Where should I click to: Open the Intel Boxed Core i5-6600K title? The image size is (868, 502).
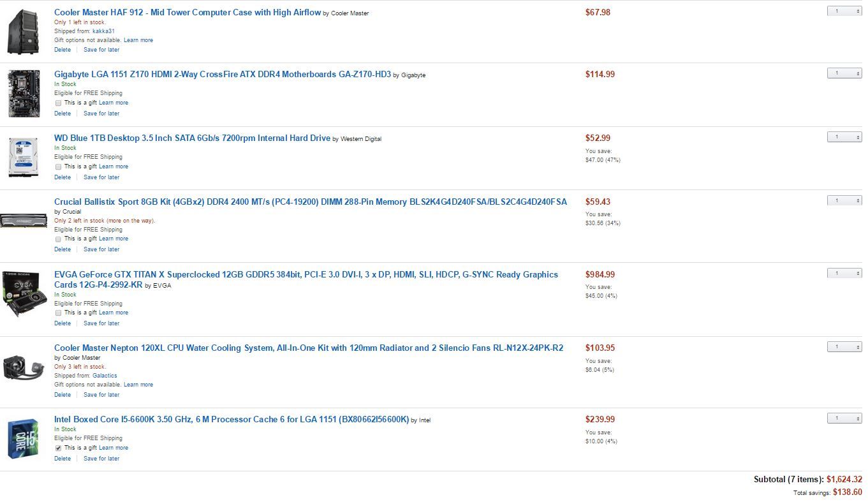tap(232, 419)
